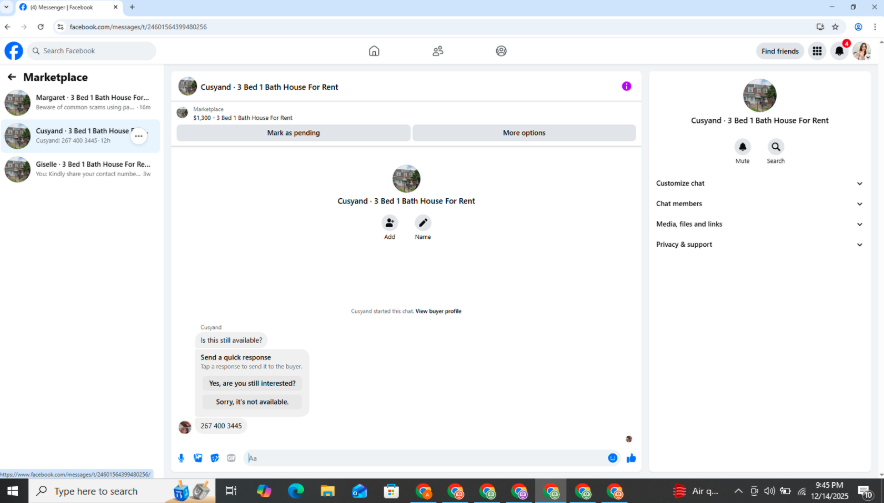This screenshot has height=503, width=884.
Task: Open the Chrome three-dot menu
Action: 875,27
